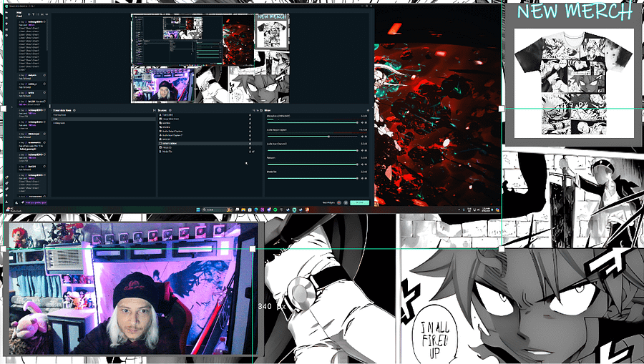Select the Live scene
Image resolution: width=644 pixels, height=364 pixels.
tap(102, 119)
